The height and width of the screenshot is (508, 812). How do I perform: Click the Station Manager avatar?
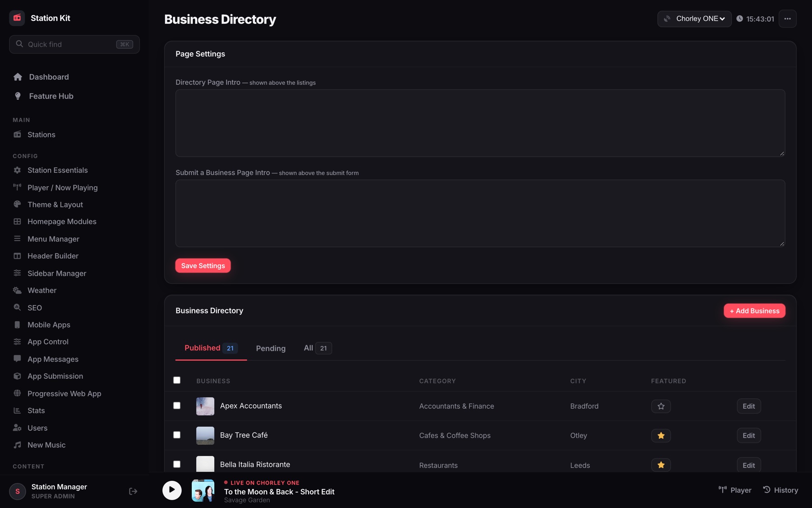click(18, 491)
